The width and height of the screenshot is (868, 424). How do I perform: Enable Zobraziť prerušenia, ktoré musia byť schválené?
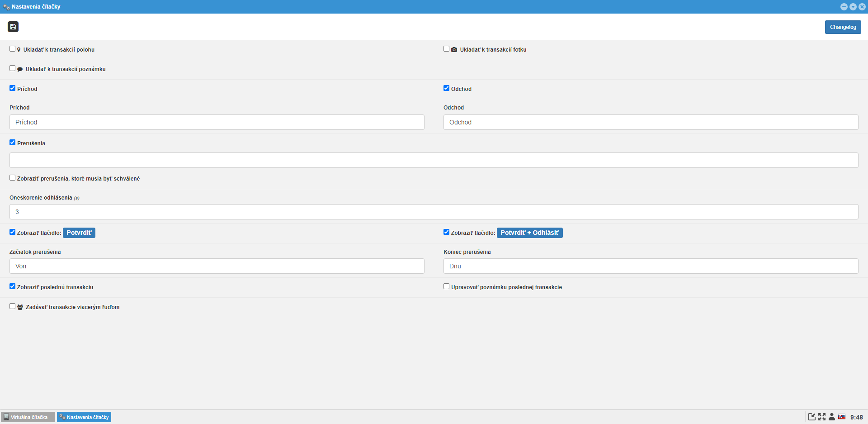point(12,178)
